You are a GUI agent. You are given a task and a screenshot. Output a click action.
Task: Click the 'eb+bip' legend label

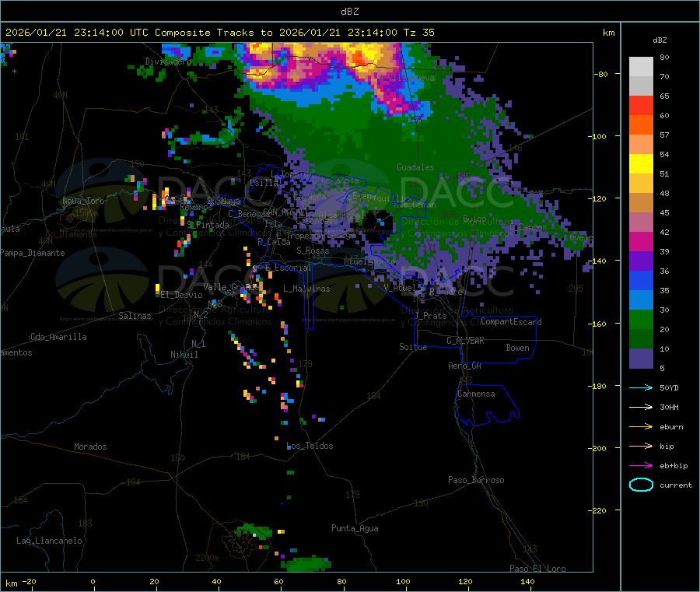[x=674, y=466]
